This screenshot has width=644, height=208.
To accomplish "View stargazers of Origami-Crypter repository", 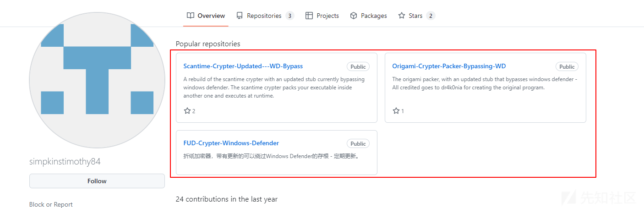I will click(398, 111).
